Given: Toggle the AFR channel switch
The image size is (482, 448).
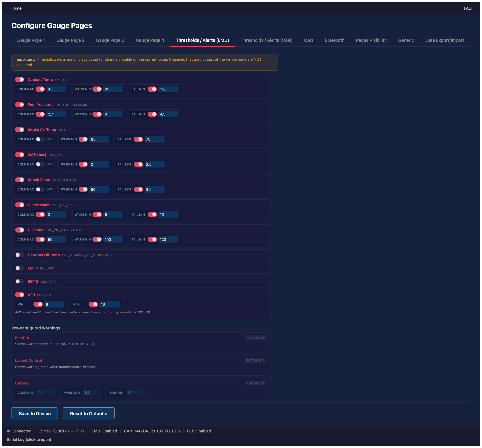Looking at the screenshot, I should tap(20, 295).
